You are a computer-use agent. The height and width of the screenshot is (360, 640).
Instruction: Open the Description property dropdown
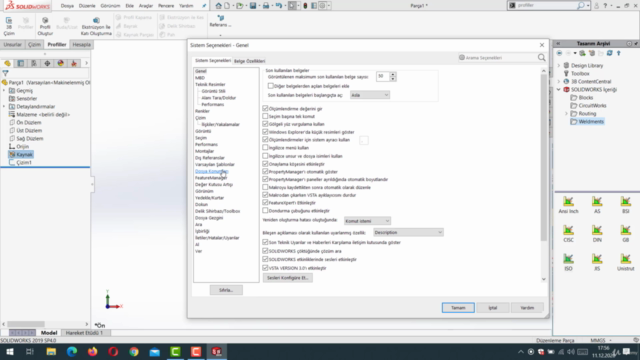tap(408, 232)
